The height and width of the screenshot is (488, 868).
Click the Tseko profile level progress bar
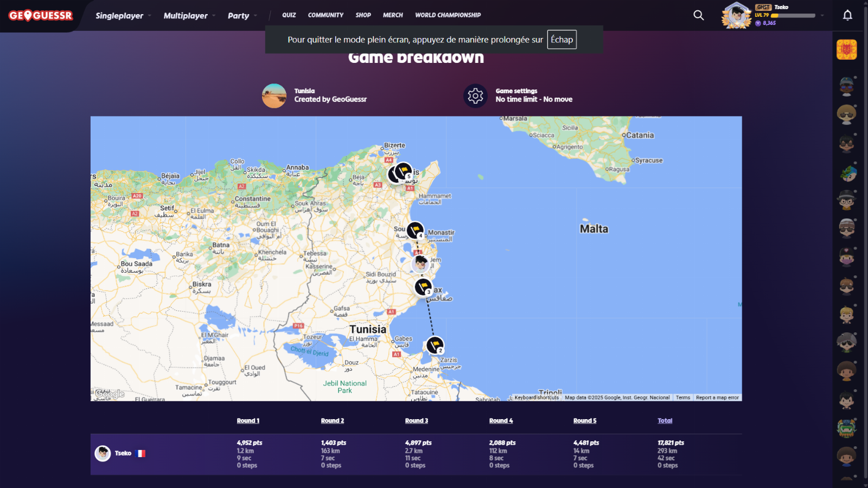pos(793,16)
